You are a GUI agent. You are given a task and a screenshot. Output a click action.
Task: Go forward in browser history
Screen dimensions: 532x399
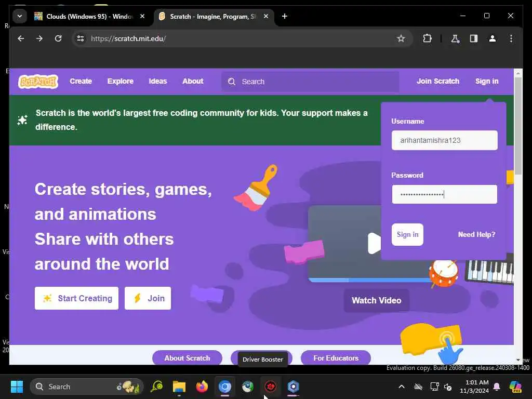[39, 38]
